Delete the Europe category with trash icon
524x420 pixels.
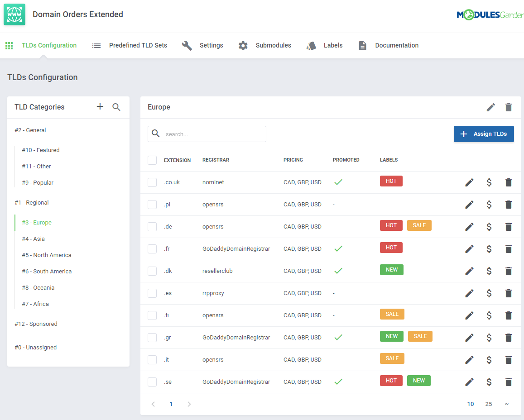point(508,107)
